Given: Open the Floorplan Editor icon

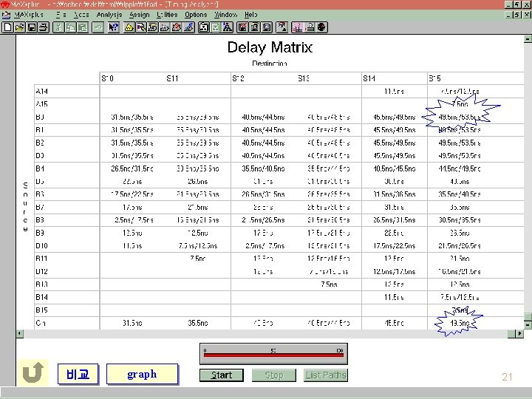Looking at the screenshot, I should [140, 27].
